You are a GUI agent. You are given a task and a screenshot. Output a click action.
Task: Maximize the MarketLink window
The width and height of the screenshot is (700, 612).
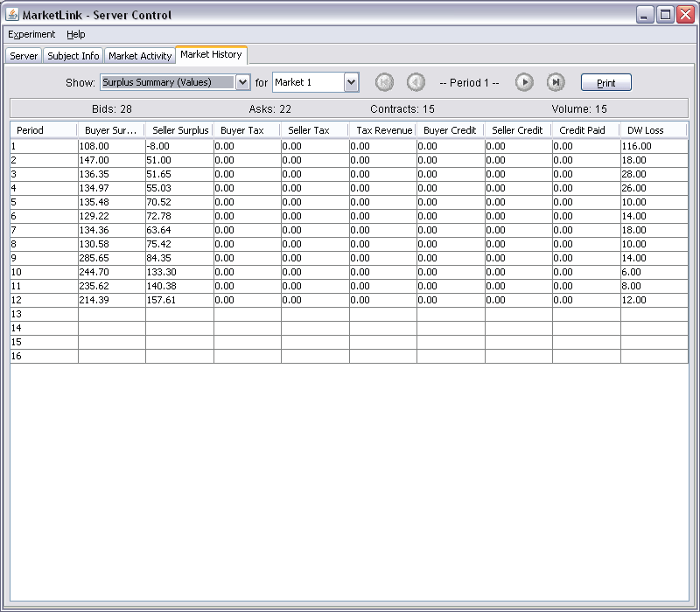tap(665, 15)
